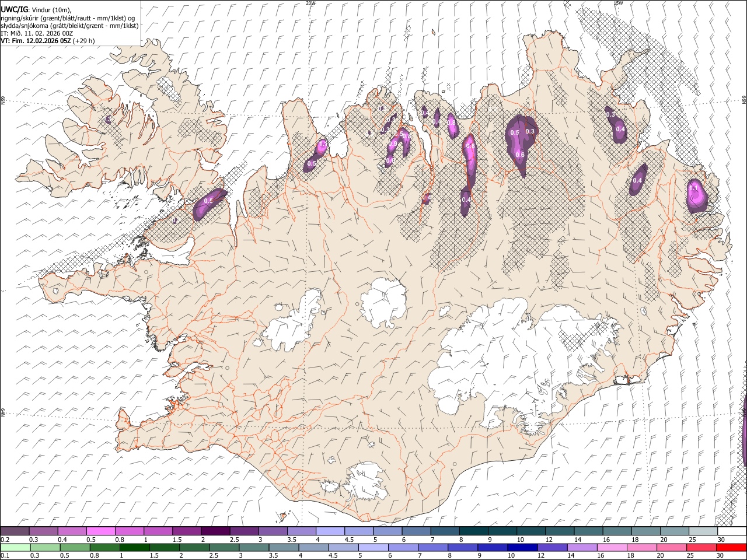Select the darkest purple 2–2.5 snow legend swatch

215,531
